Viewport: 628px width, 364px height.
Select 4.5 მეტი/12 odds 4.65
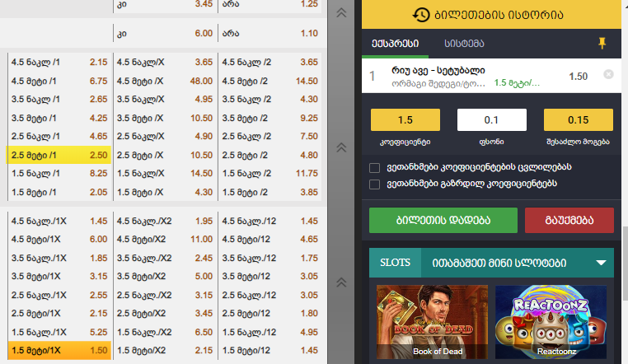click(x=270, y=239)
